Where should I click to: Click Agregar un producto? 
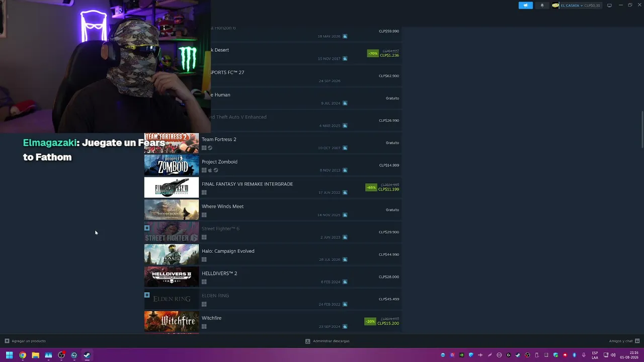pyautogui.click(x=25, y=341)
